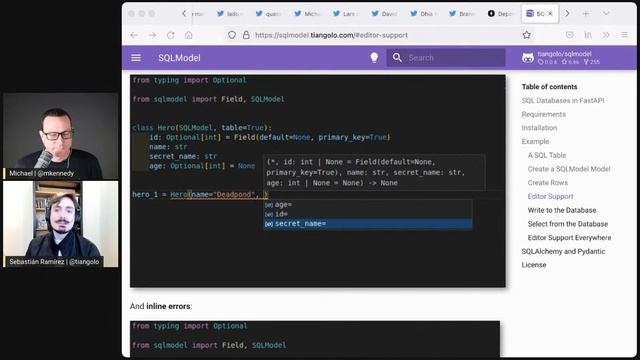Click the search magnifier icon
This screenshot has width=640, height=360.
(397, 58)
